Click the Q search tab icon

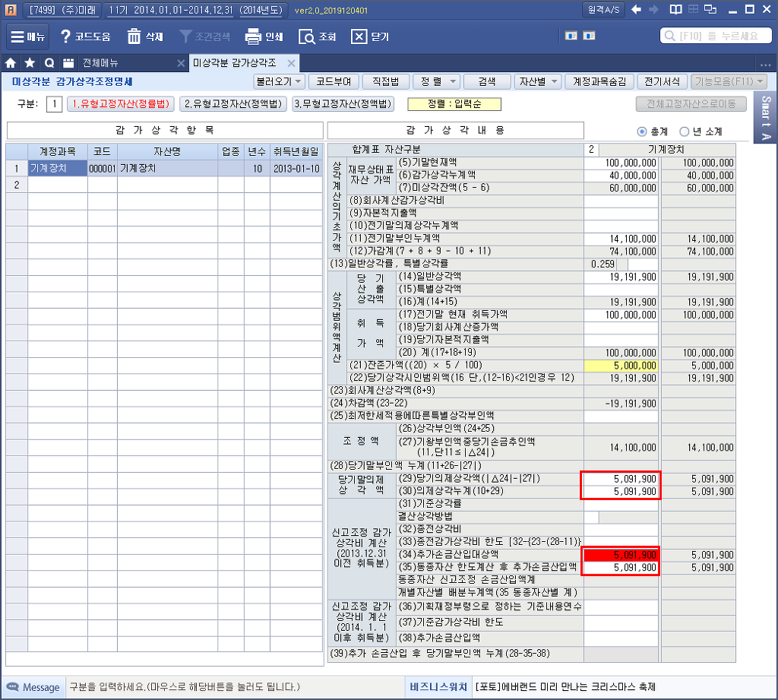pos(49,63)
